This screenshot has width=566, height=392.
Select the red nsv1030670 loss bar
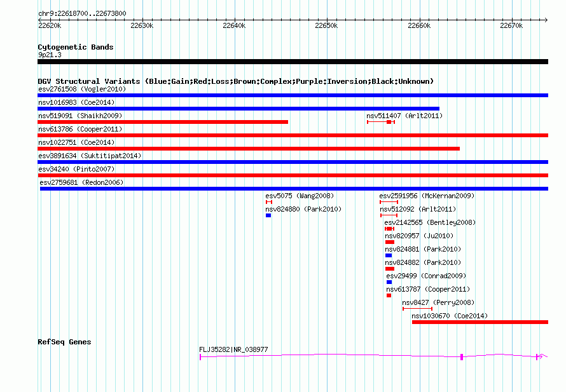480,322
